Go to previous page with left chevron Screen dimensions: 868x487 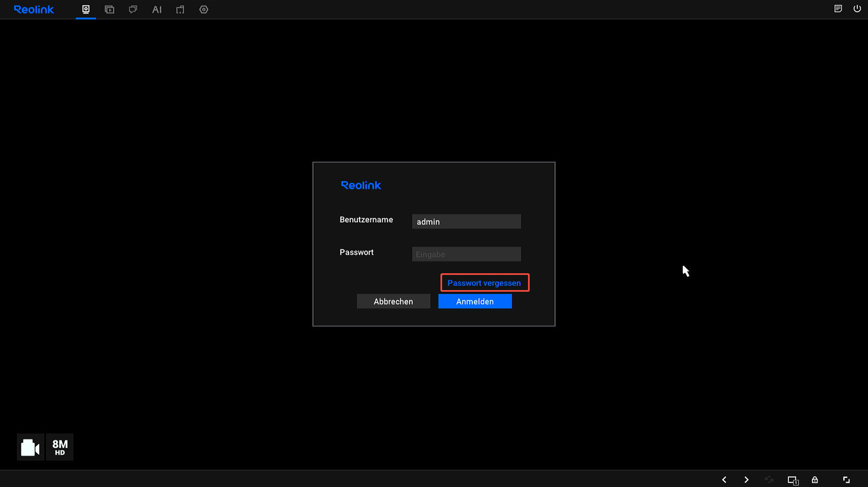click(x=724, y=480)
